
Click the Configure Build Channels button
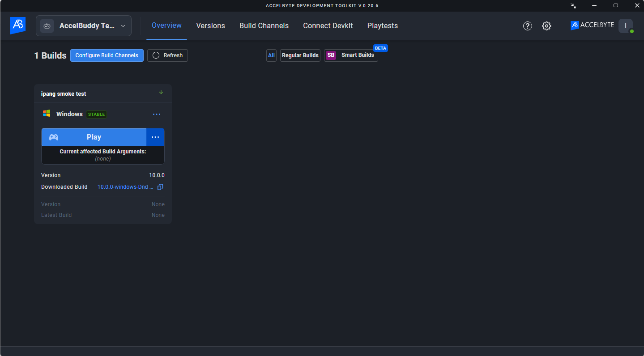[107, 55]
